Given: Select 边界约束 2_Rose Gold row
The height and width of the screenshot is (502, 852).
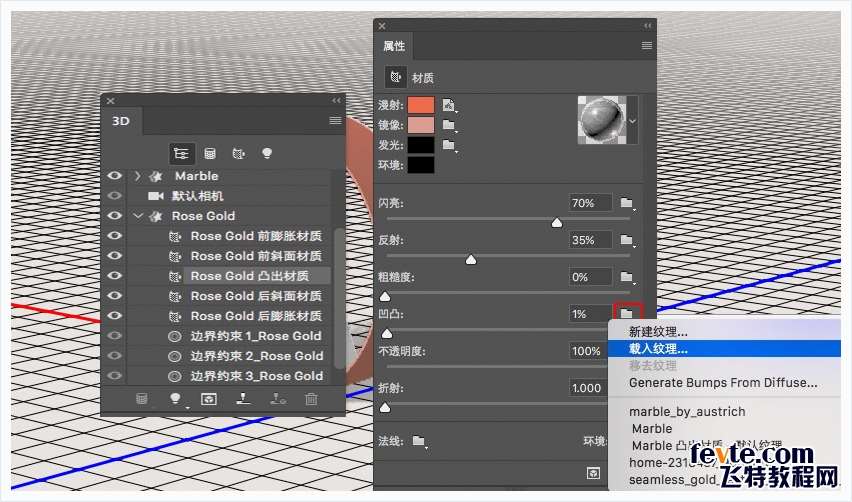Looking at the screenshot, I should coord(256,356).
